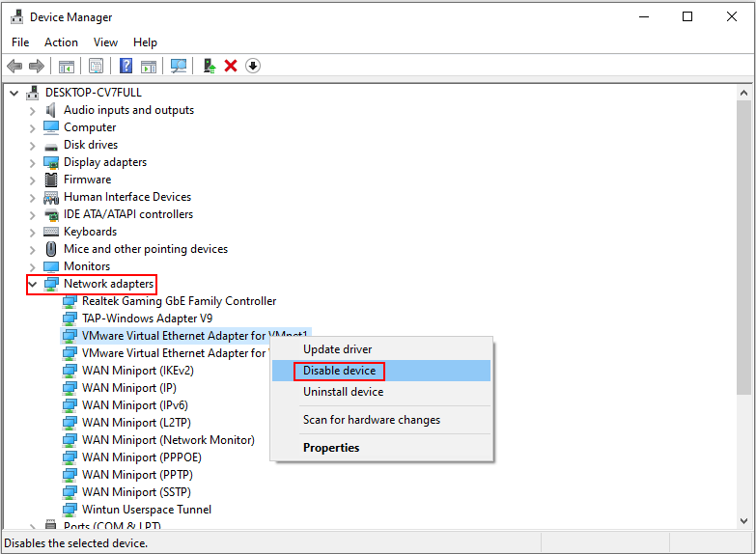Screen dimensions: 756x554
Task: Expand Audio inputs and outputs
Action: tap(32, 110)
